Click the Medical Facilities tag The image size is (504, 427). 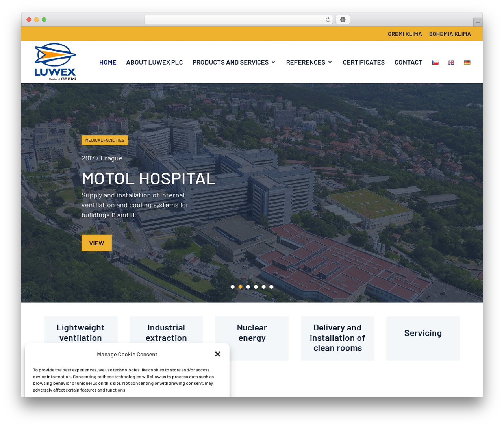(x=105, y=140)
